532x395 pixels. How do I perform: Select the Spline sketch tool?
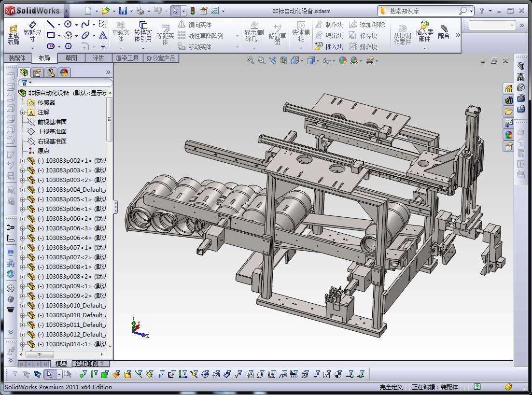coord(85,24)
